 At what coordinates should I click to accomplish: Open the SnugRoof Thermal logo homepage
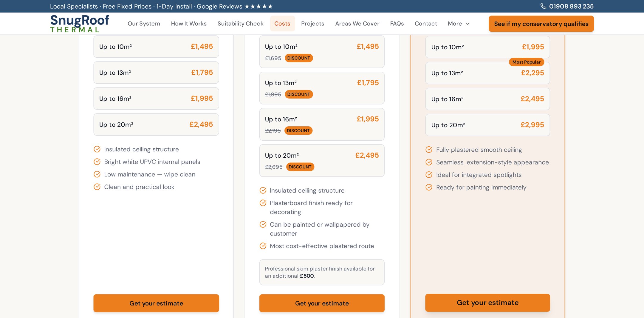pyautogui.click(x=80, y=24)
